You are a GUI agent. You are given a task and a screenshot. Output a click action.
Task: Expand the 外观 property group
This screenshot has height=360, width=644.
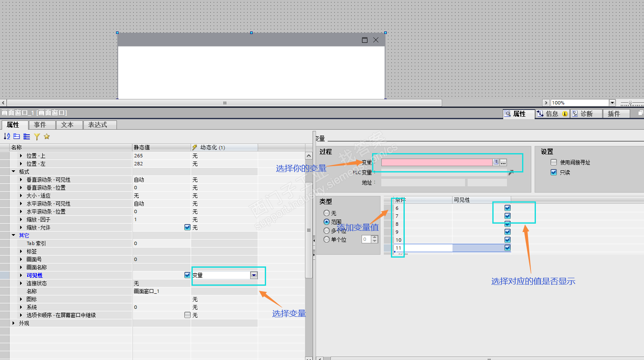[x=13, y=323]
